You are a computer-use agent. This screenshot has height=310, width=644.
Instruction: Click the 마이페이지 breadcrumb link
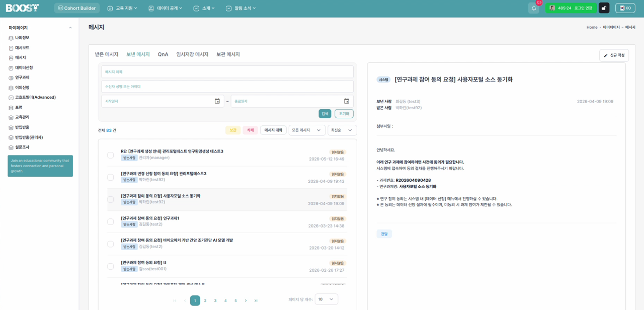point(611,27)
